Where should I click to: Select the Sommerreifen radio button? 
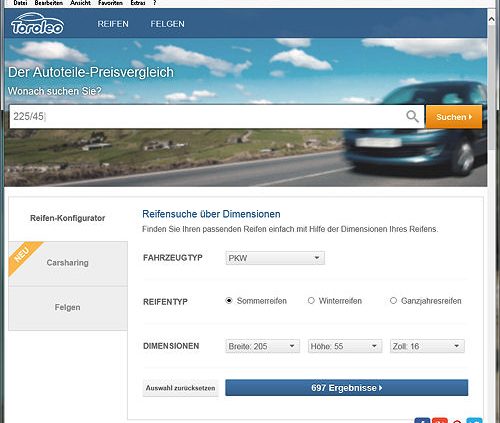pos(229,301)
